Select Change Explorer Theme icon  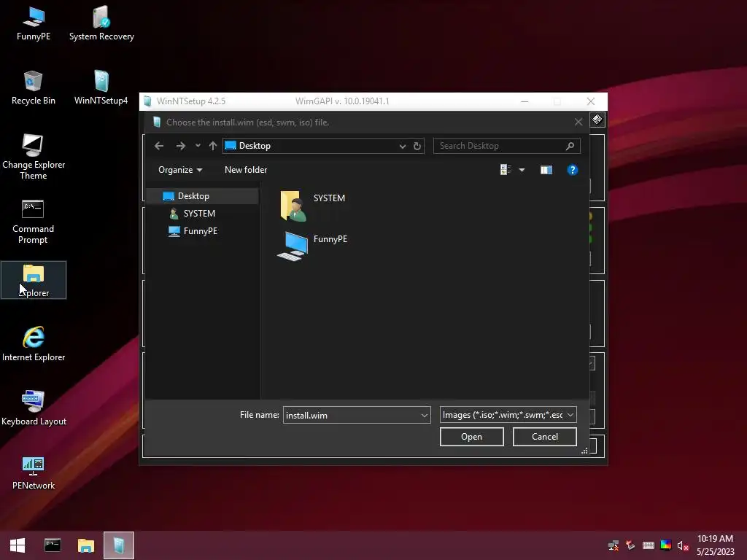point(34,157)
